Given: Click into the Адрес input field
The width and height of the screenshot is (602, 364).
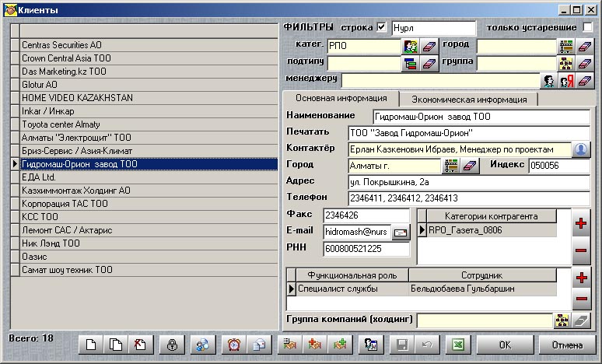Looking at the screenshot, I should (x=469, y=181).
